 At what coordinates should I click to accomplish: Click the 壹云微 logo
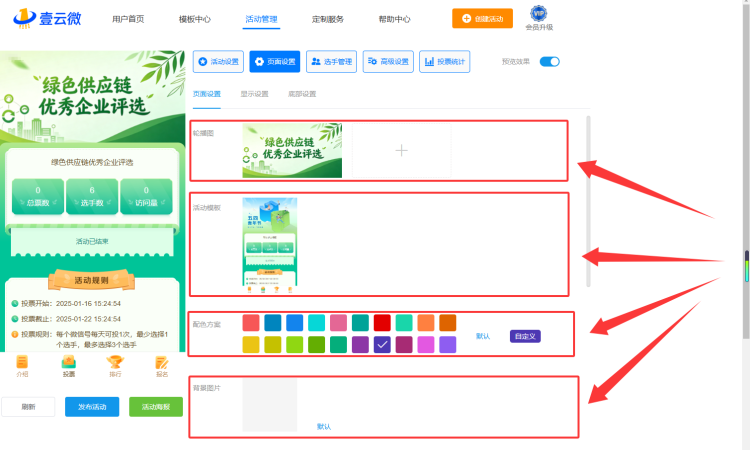pyautogui.click(x=47, y=19)
